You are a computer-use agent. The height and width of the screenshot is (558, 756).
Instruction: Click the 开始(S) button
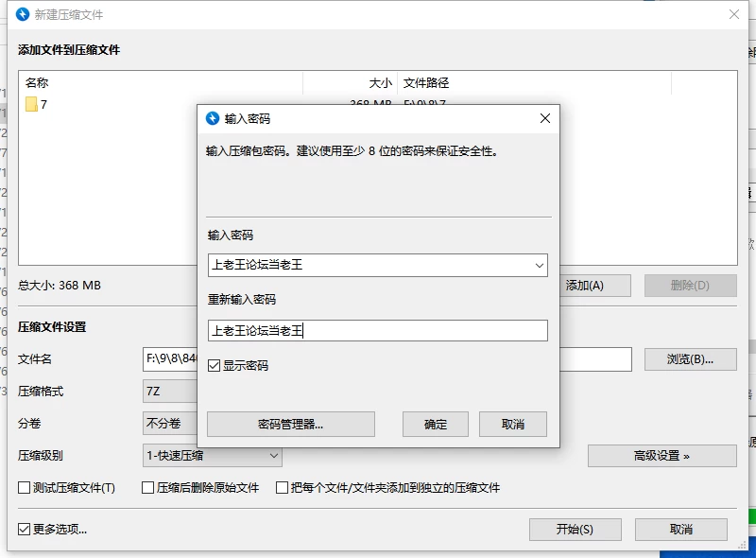coord(576,530)
